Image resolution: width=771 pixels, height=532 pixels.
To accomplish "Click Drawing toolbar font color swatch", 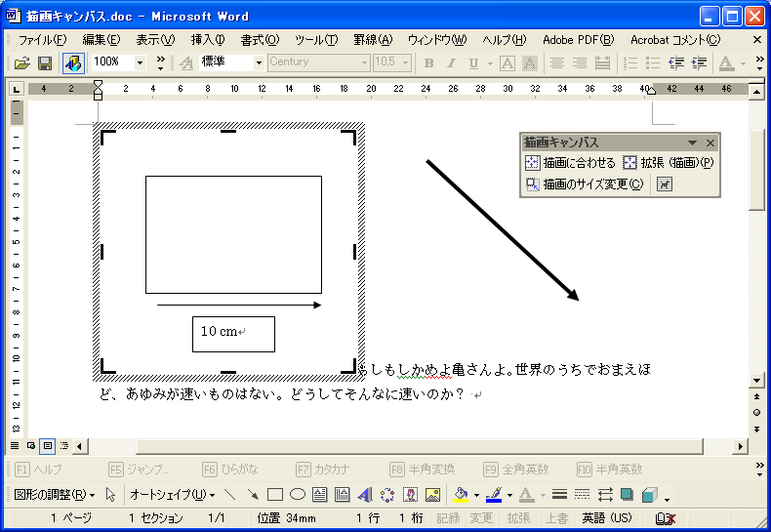I will 527,495.
